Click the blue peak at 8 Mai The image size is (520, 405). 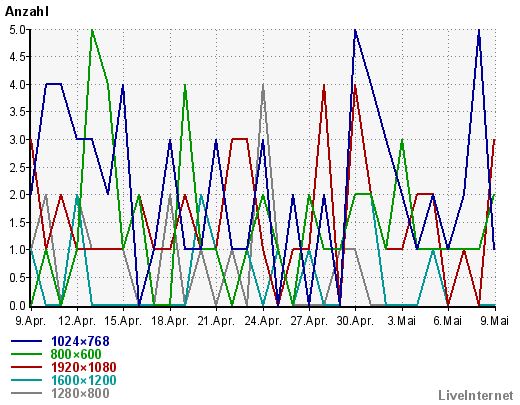click(479, 31)
